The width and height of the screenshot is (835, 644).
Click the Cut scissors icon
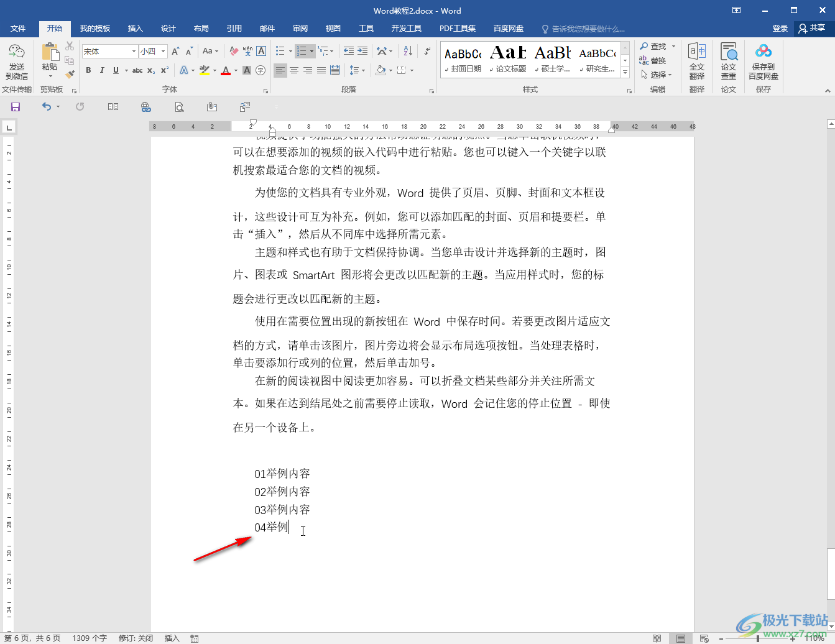[70, 47]
